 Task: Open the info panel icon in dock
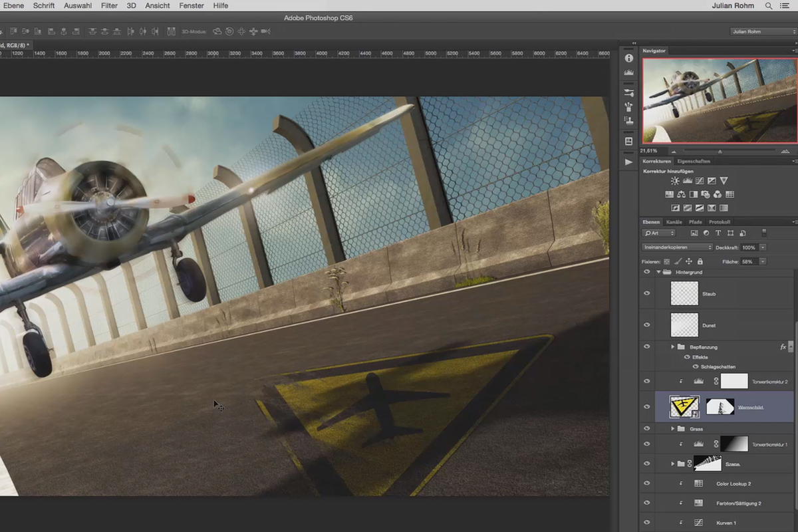629,58
